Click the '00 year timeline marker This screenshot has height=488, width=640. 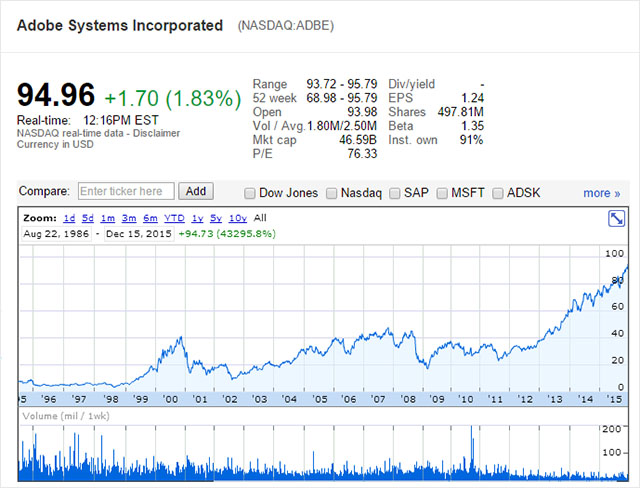pos(170,399)
